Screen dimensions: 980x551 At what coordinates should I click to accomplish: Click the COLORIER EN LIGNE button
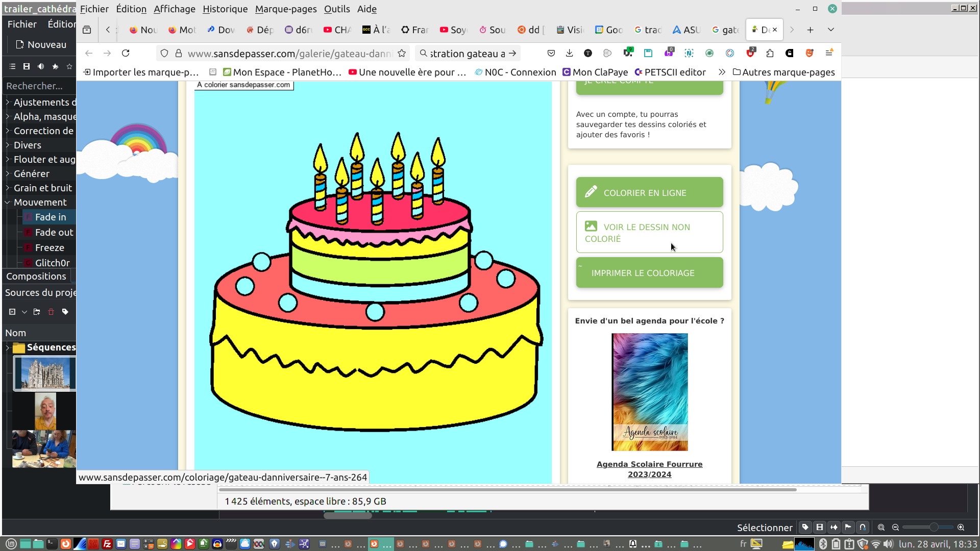pyautogui.click(x=649, y=192)
